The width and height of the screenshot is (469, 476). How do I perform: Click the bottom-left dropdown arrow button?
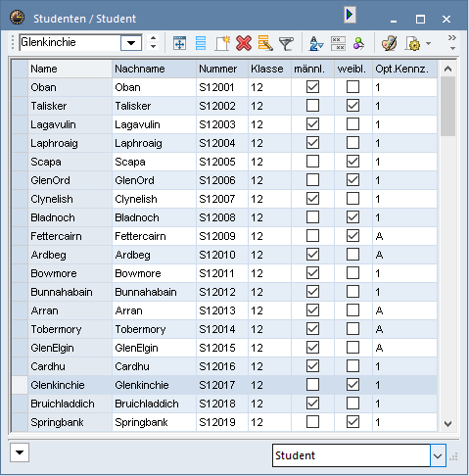[x=20, y=452]
